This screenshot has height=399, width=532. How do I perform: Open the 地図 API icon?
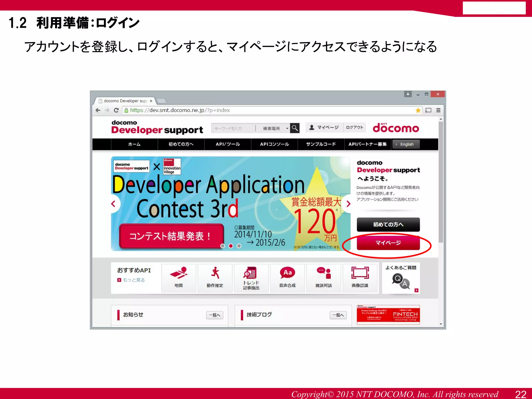click(179, 278)
